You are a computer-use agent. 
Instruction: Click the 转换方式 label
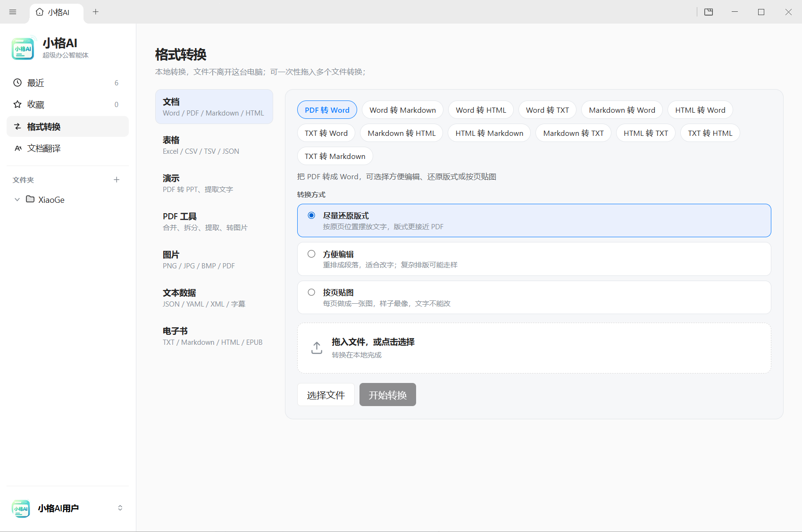coord(311,194)
